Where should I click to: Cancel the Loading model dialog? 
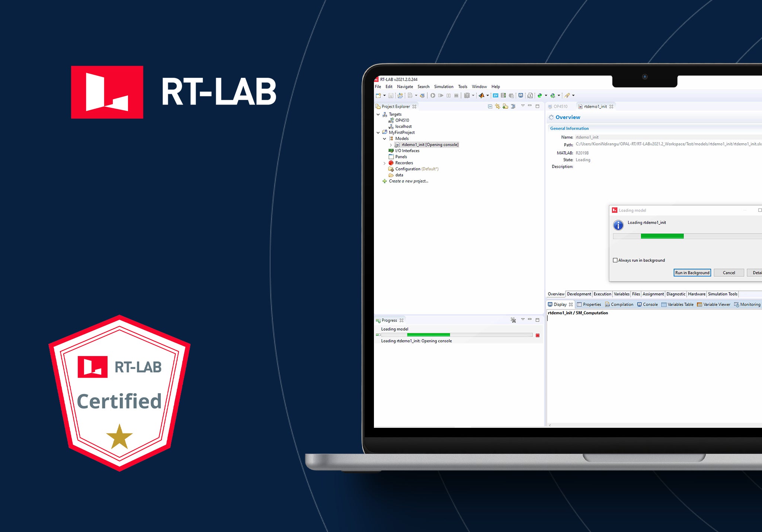(729, 273)
